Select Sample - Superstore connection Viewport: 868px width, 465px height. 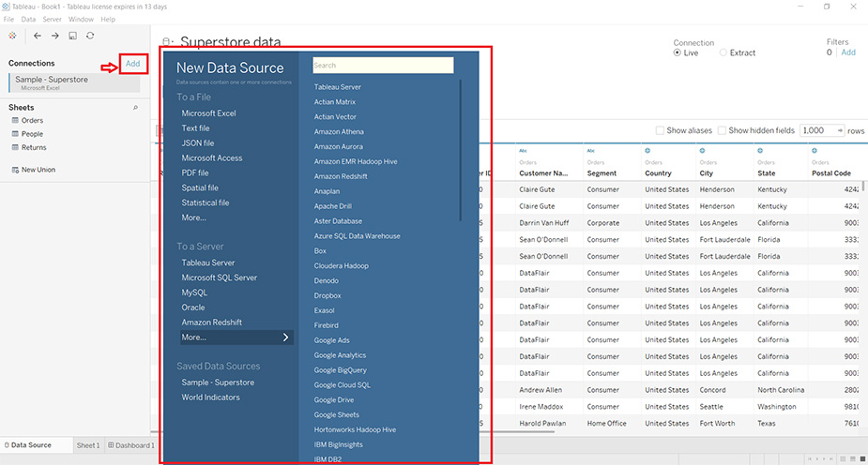pyautogui.click(x=75, y=82)
